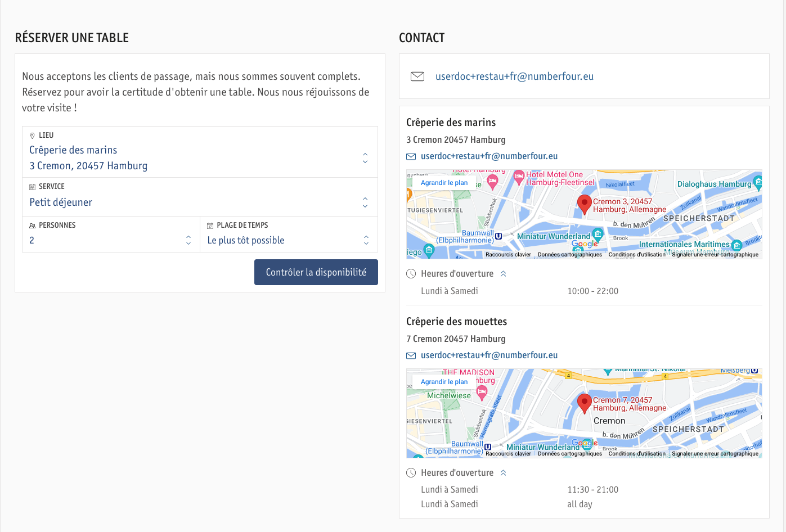Click the envelope icon under Crêperie des marins address
Viewport: 786px width, 532px height.
(411, 156)
